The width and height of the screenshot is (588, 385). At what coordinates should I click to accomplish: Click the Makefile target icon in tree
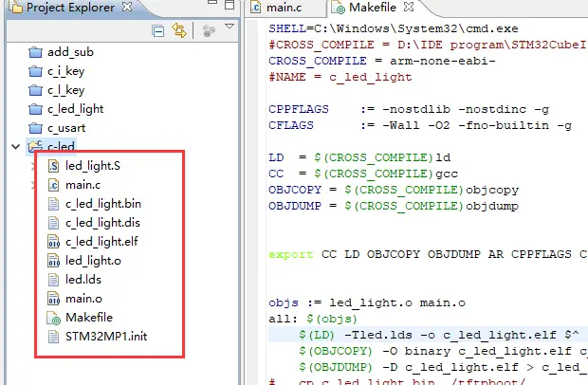(54, 318)
